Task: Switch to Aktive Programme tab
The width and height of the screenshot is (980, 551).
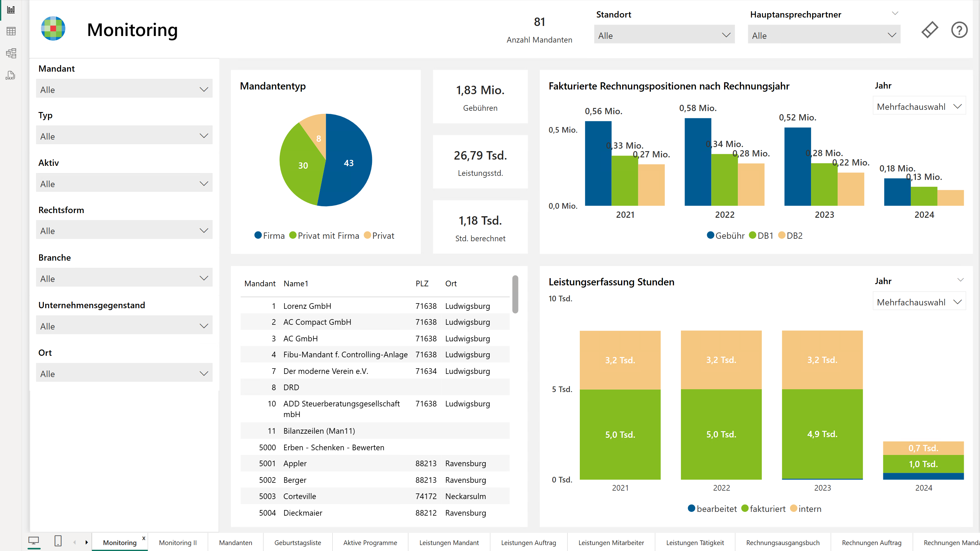Action: tap(370, 543)
